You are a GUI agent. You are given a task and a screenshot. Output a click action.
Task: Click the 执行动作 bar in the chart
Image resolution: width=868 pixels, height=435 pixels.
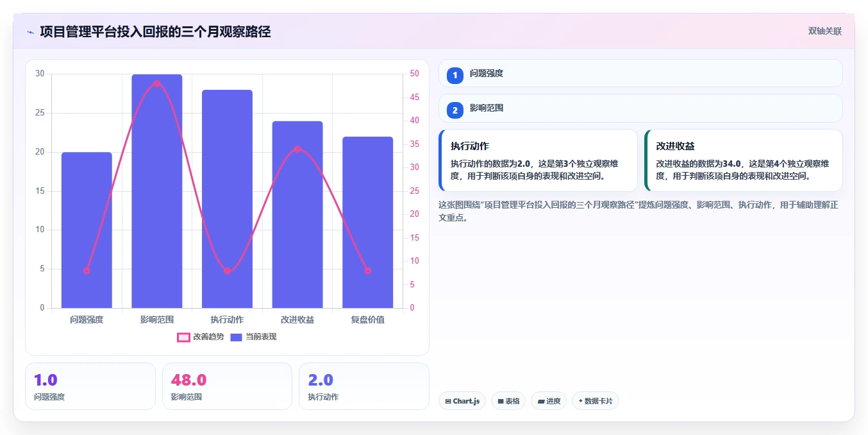227,199
